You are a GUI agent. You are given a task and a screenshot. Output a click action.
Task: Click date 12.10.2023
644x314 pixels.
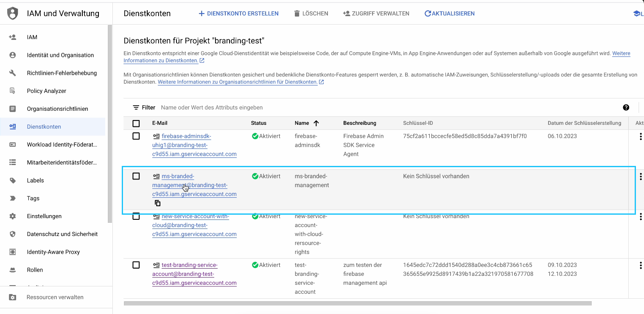562,274
